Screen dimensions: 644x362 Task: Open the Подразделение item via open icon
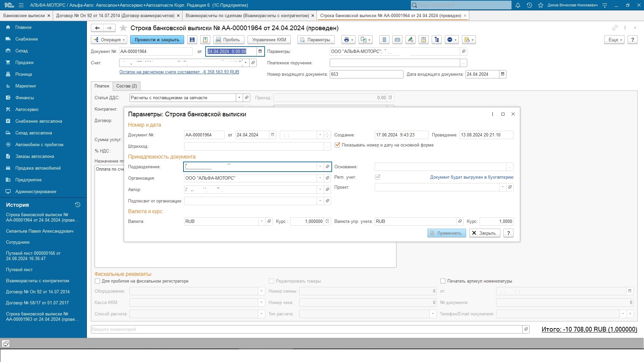(x=328, y=167)
